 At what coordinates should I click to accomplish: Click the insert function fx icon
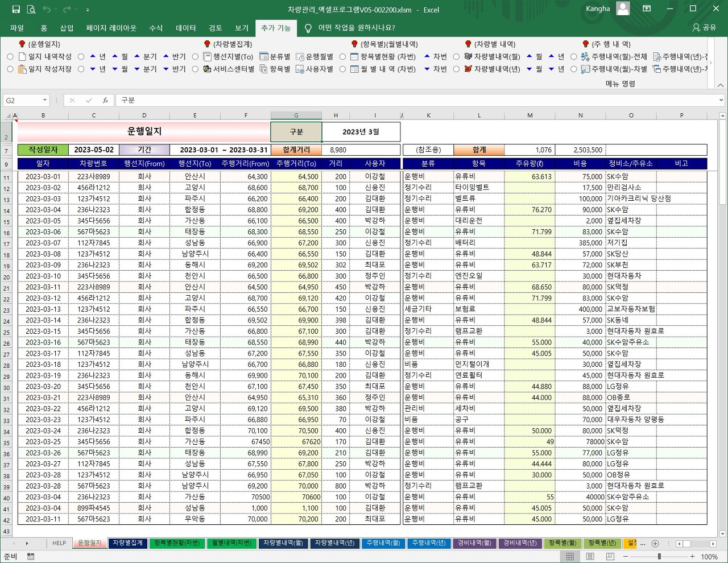tap(105, 100)
